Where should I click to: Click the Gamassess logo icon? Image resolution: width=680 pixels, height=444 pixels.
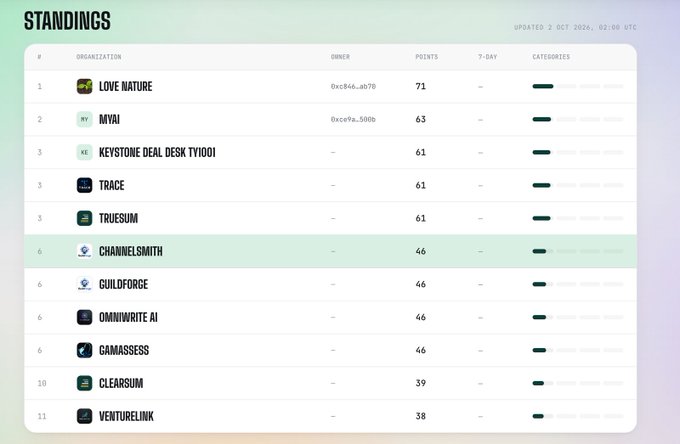pos(85,350)
